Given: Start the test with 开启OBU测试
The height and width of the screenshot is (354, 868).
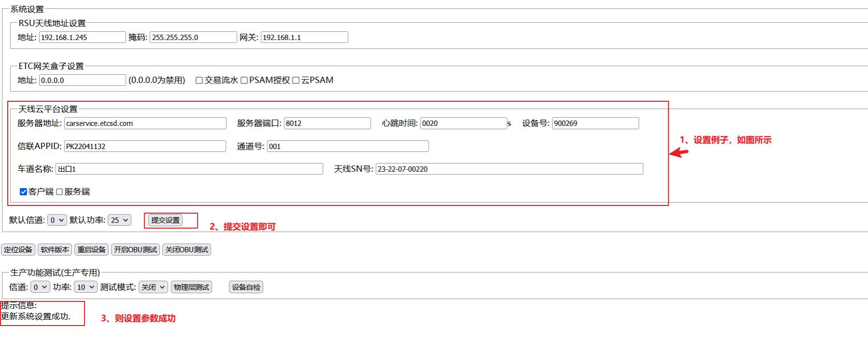Looking at the screenshot, I should [x=136, y=249].
